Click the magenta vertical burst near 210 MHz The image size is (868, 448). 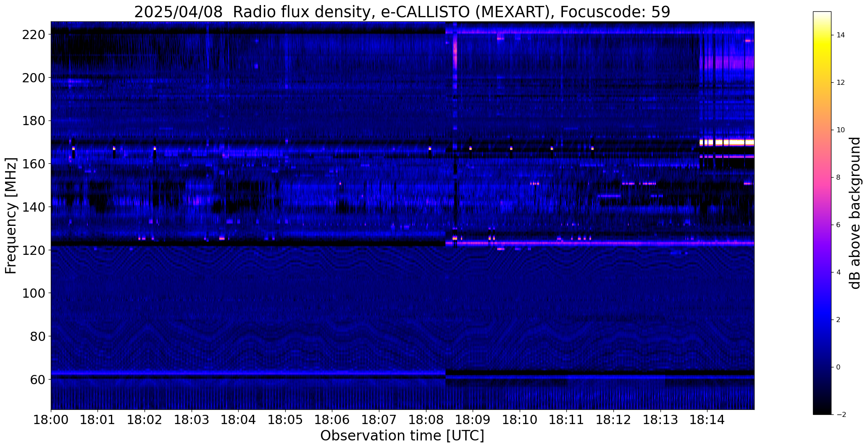(x=455, y=52)
